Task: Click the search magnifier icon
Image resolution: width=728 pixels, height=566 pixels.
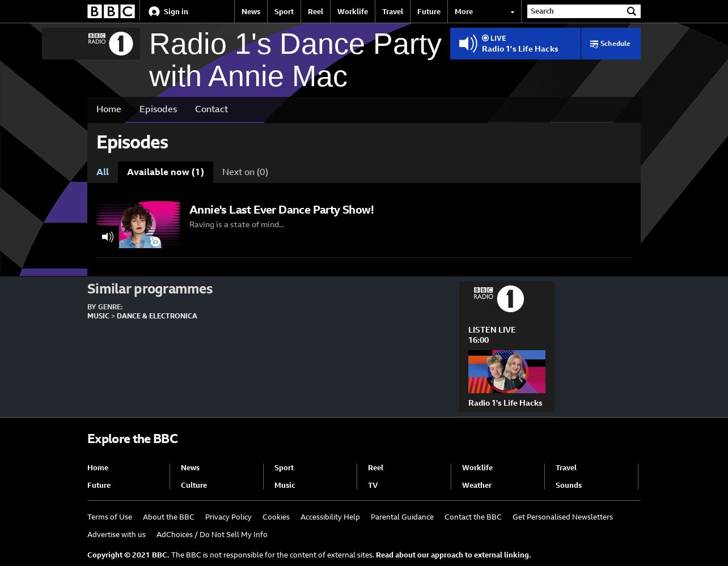Action: click(632, 11)
